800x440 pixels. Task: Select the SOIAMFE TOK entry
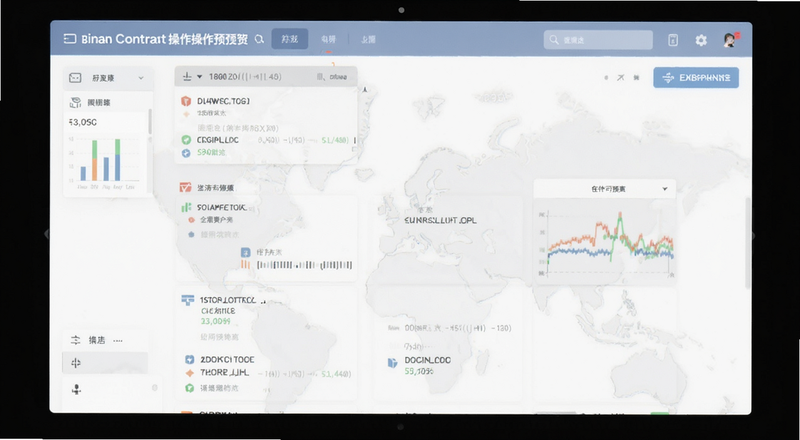(x=221, y=208)
